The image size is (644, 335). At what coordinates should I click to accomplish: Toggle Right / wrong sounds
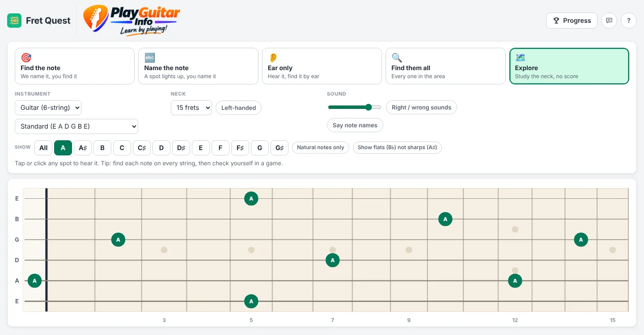(x=421, y=107)
